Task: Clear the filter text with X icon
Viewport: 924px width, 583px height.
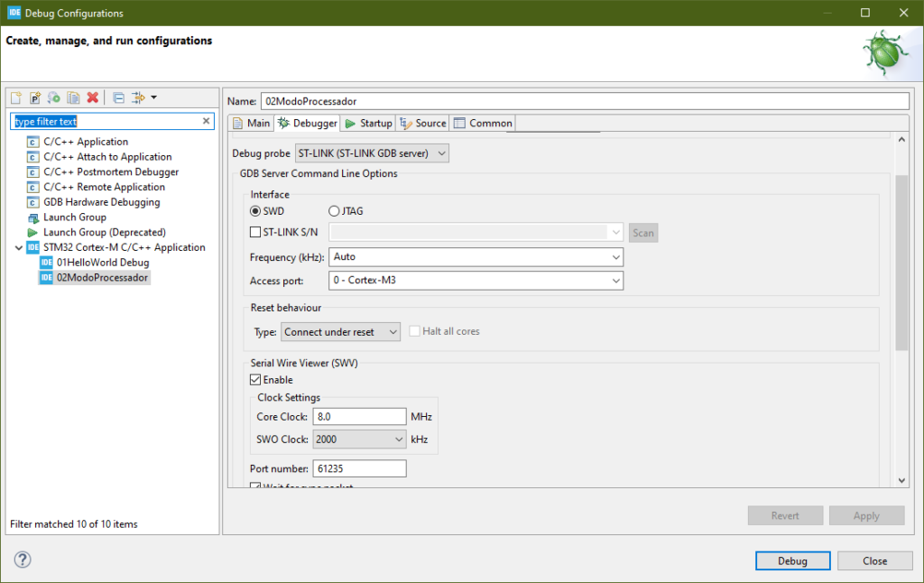Action: coord(206,121)
